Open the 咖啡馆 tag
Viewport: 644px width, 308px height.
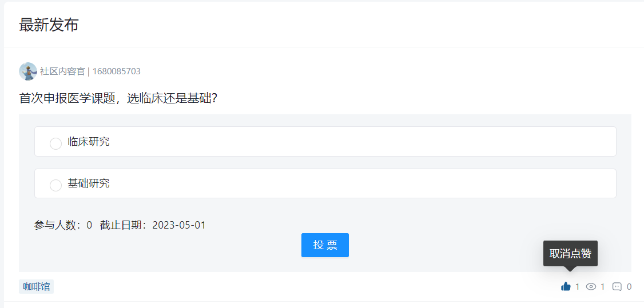36,286
